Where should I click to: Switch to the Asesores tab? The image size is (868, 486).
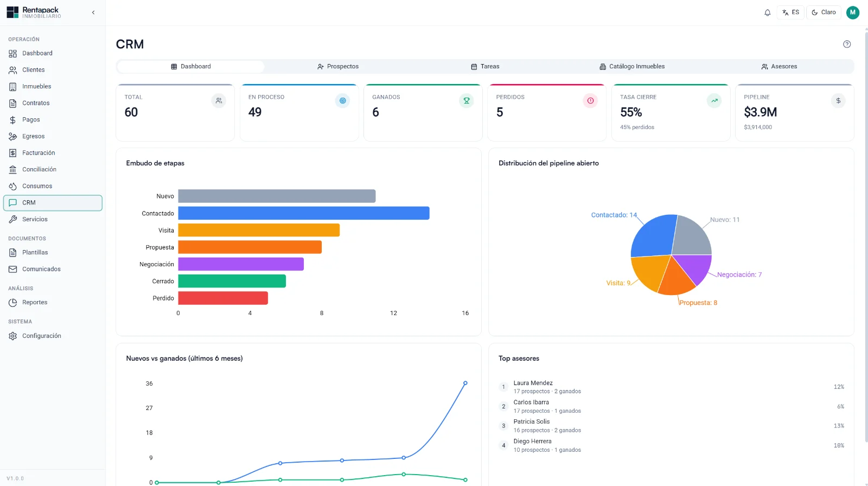click(x=779, y=67)
